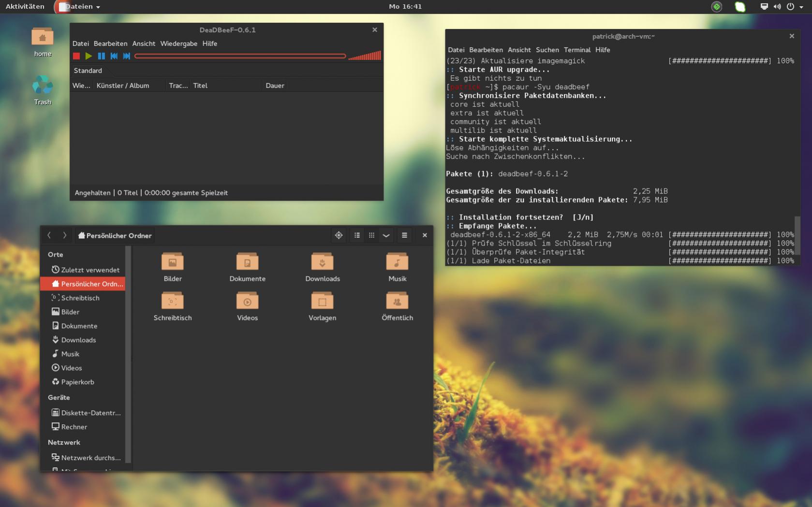Open the Terminal menu in the terminal window

577,50
